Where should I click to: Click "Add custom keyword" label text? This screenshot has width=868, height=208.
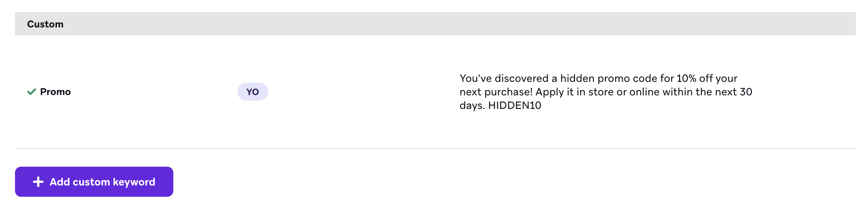(x=102, y=182)
